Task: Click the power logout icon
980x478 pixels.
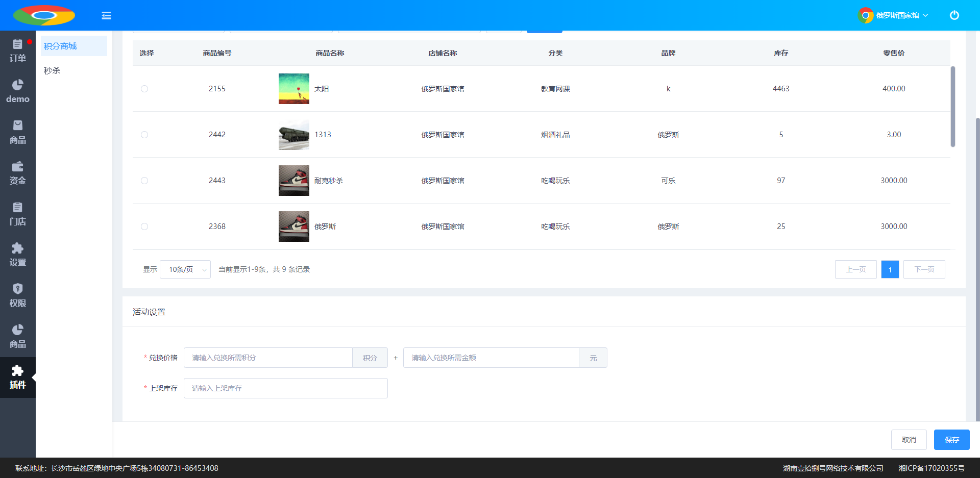Action: coord(954,15)
